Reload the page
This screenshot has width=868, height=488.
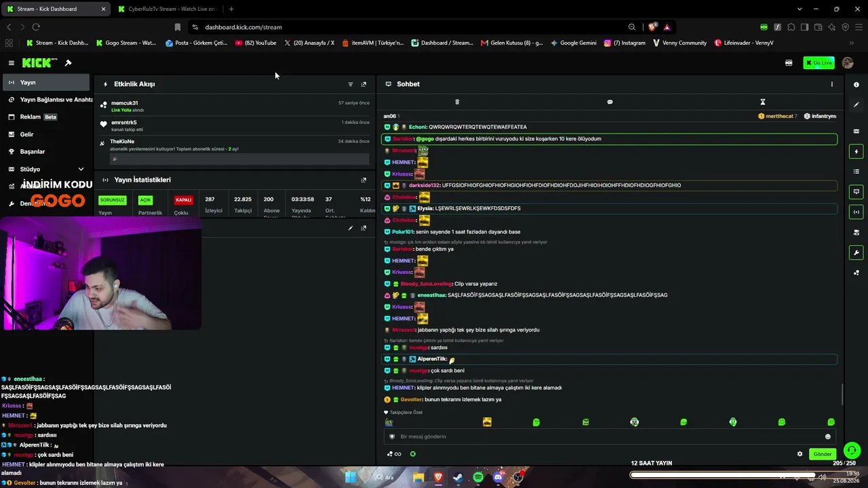coord(36,27)
